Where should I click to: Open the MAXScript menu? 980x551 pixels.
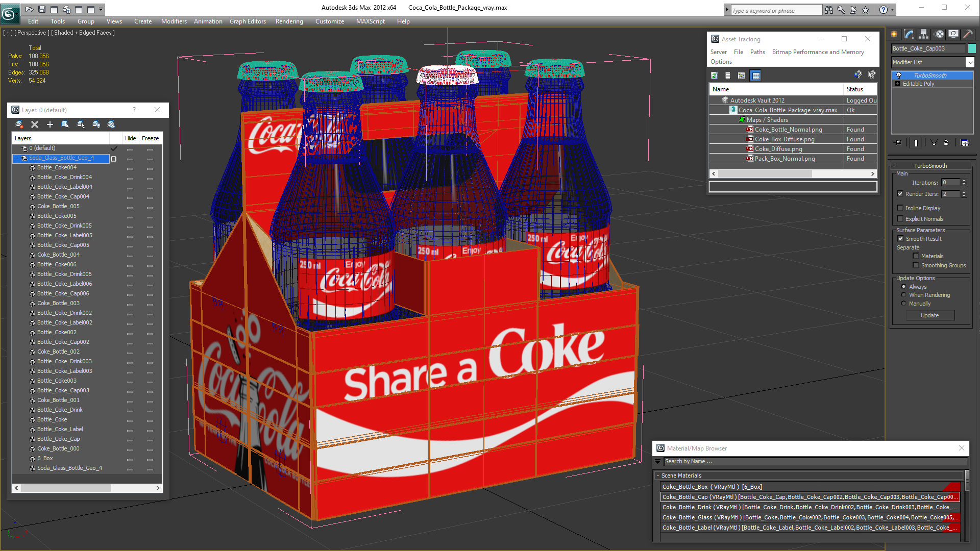tap(370, 21)
